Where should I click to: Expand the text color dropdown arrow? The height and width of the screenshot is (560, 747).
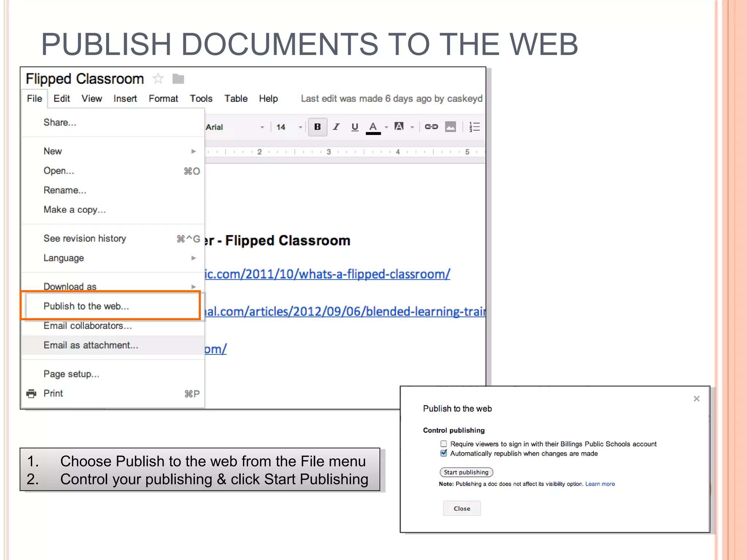pos(386,127)
